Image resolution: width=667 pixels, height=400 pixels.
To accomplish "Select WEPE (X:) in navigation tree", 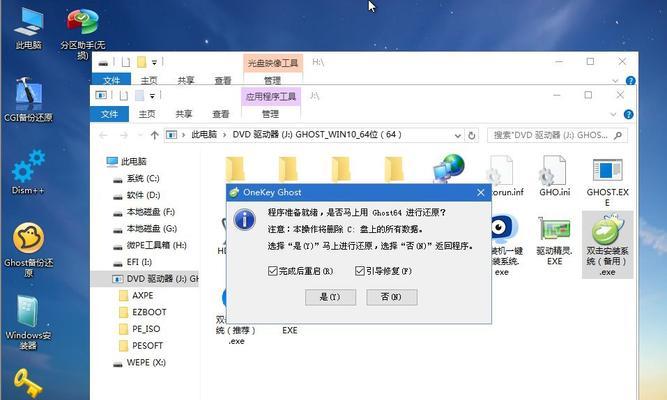I will point(139,363).
